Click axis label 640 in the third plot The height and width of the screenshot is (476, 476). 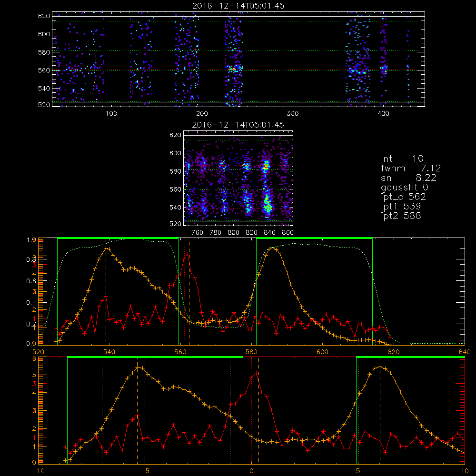[x=465, y=352]
